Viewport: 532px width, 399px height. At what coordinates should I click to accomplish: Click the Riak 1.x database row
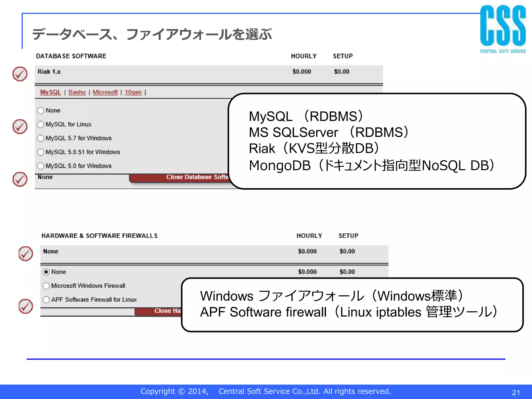[209, 74]
